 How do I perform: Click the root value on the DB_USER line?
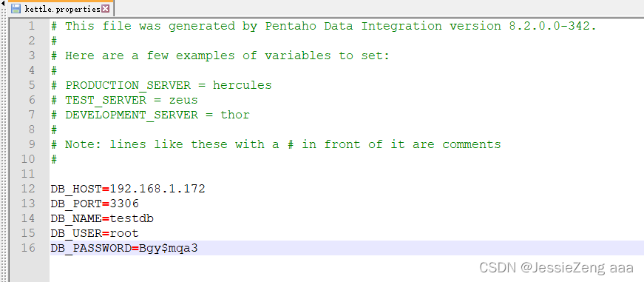tap(124, 233)
